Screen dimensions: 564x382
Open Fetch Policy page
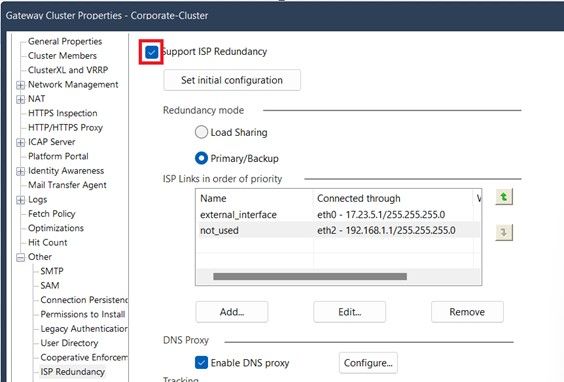click(x=52, y=214)
